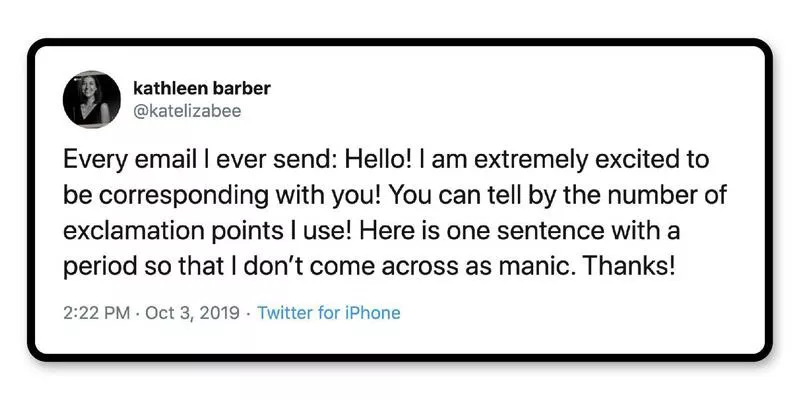The image size is (800, 400).
Task: Click the Twitter for iPhone source link
Action: [x=329, y=313]
